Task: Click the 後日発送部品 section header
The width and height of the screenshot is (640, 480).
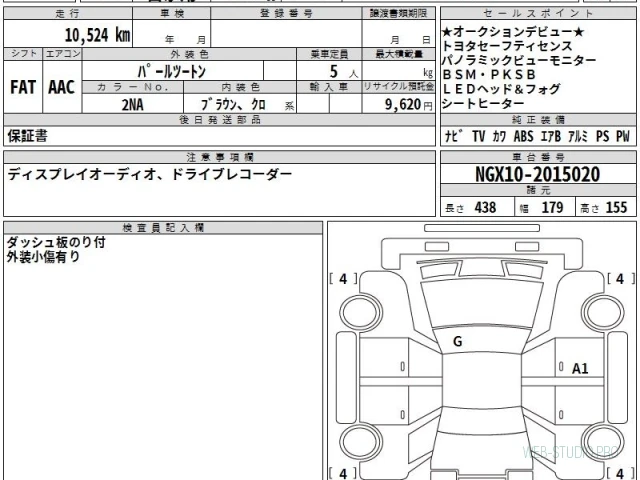Action: coord(220,120)
